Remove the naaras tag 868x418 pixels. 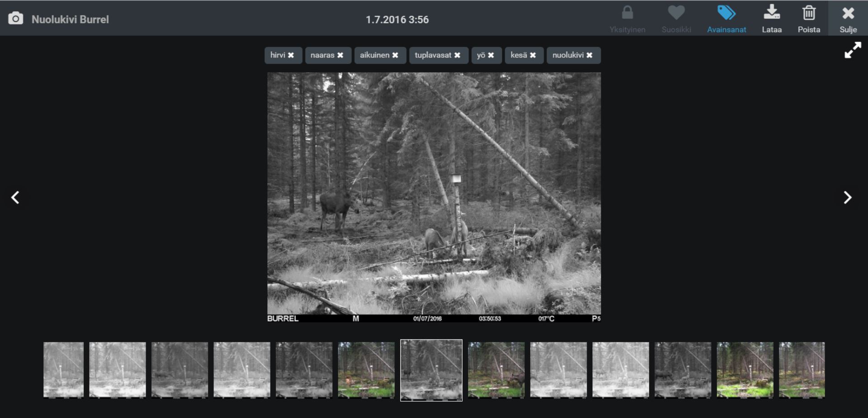[340, 55]
